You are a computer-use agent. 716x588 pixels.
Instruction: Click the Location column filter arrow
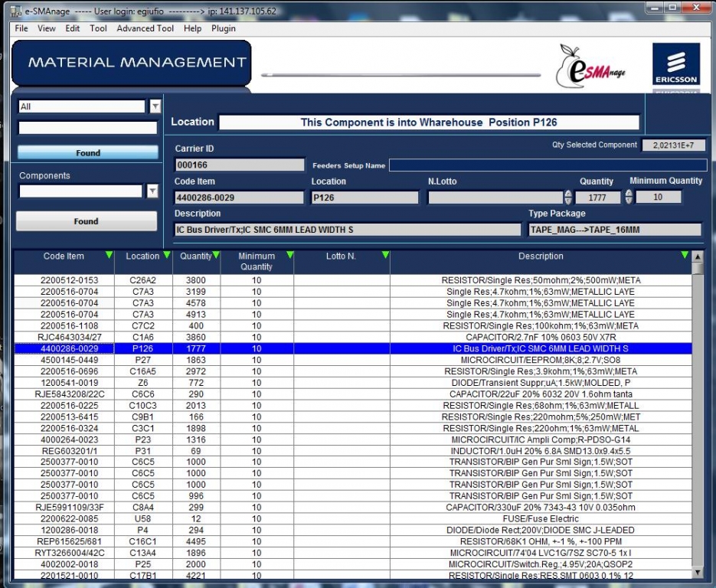click(166, 255)
